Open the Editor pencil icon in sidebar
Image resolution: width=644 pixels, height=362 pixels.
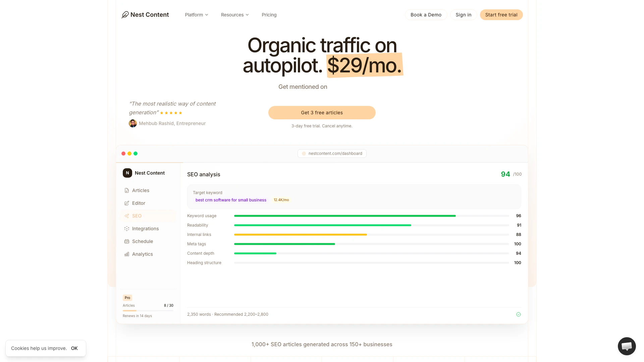coord(127,203)
